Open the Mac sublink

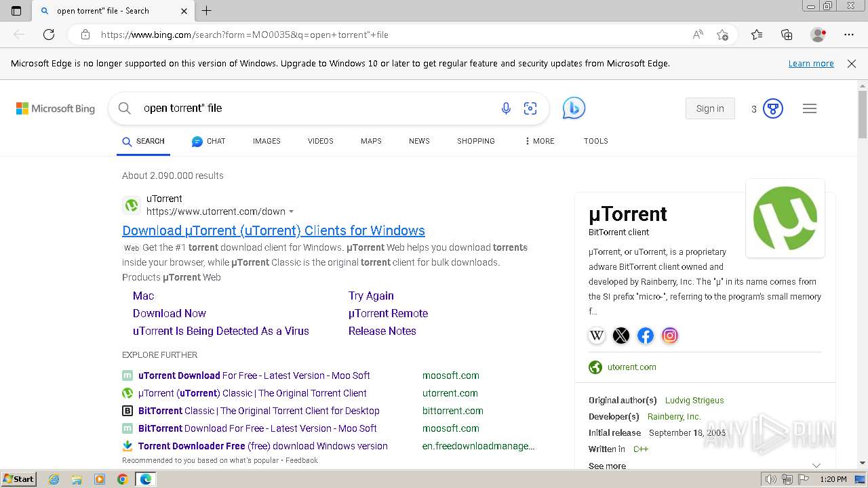coord(143,296)
